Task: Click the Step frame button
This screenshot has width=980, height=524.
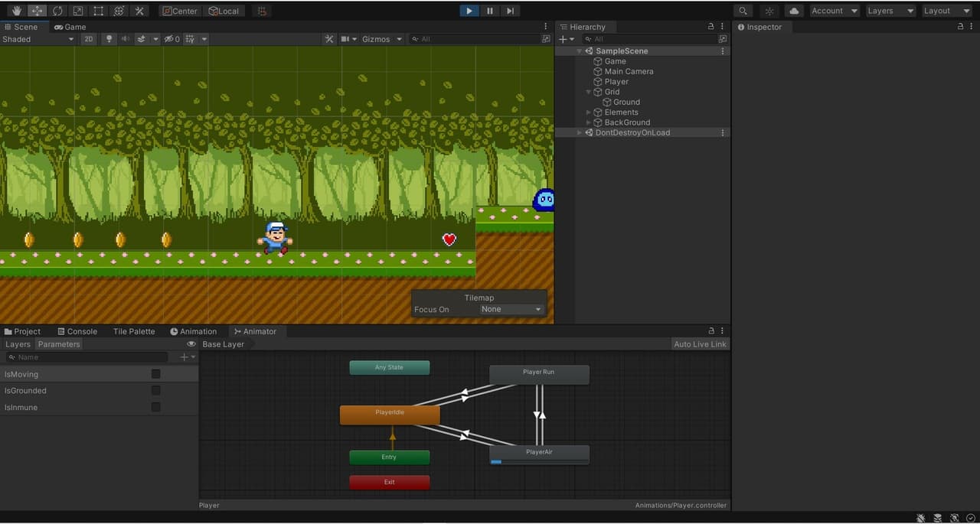Action: coord(511,11)
